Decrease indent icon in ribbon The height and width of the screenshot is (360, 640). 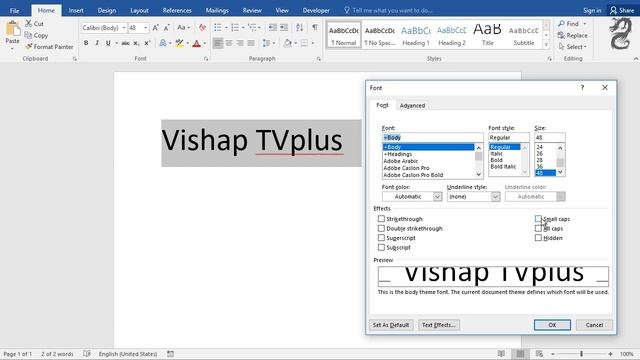point(273,28)
